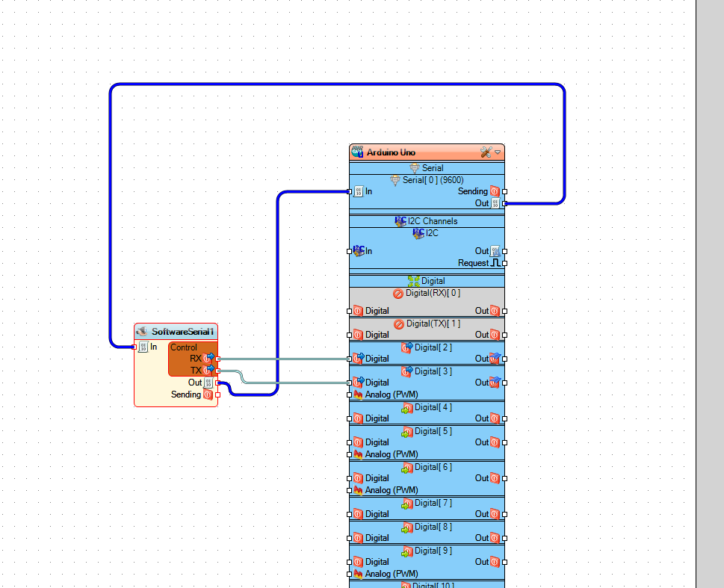Open Arduino Uno settings via the wrench icon
The image size is (724, 588).
pyautogui.click(x=486, y=152)
